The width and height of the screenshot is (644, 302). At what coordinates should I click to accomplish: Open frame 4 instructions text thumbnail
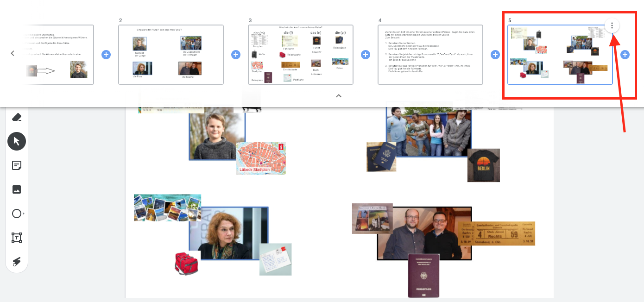430,55
